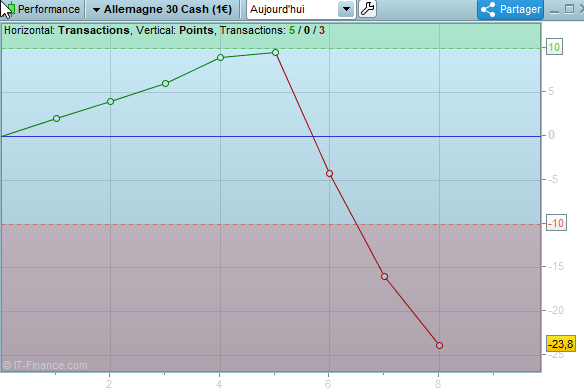Click the red data point at transaction 6
This screenshot has height=392, width=584.
[x=329, y=173]
